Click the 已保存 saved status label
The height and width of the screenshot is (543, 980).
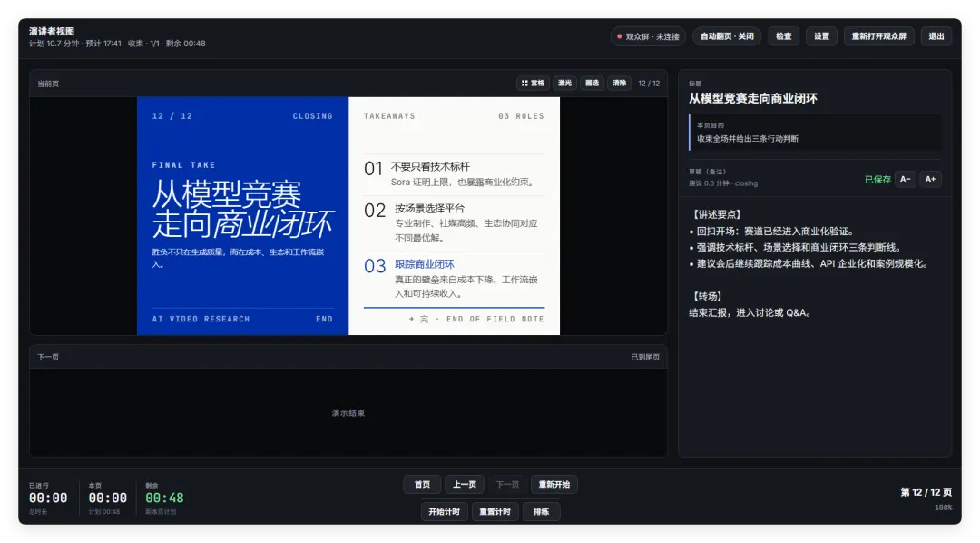click(x=877, y=180)
